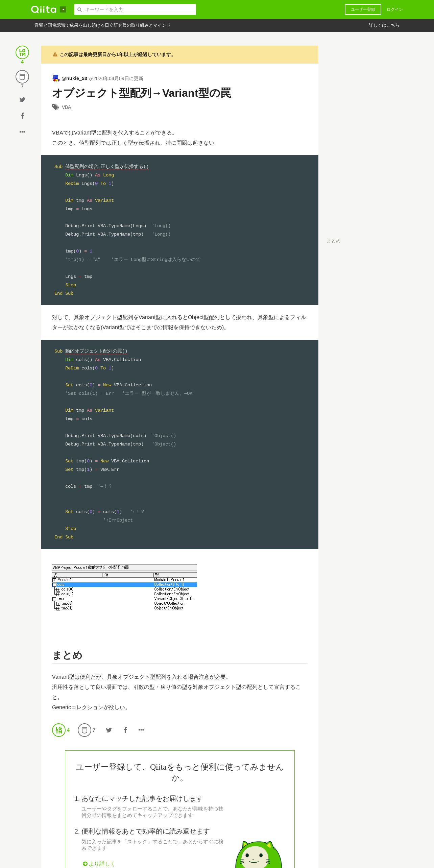
Task: Open the VBA tag link
Action: [66, 107]
